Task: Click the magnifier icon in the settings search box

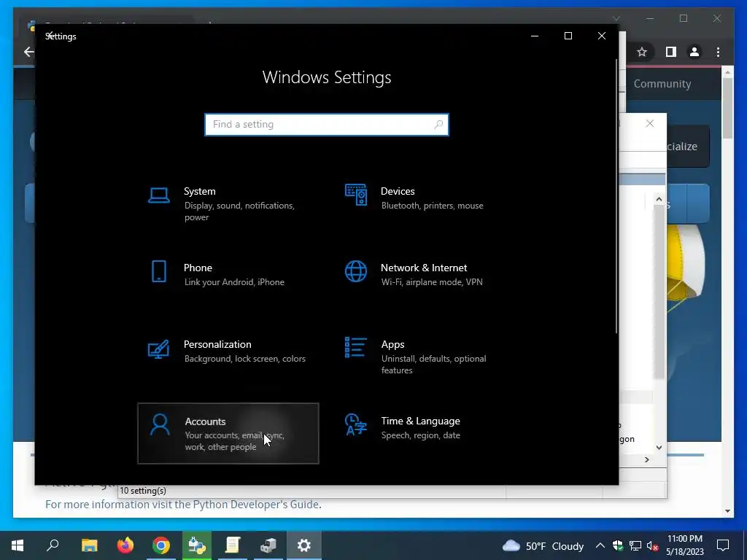Action: click(438, 124)
